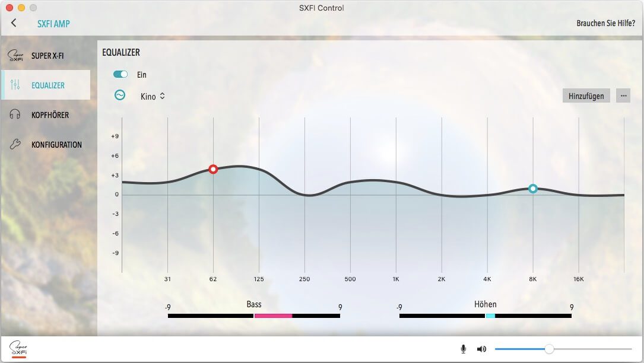Open the Kino preset dropdown
Image resolution: width=644 pixels, height=363 pixels.
[153, 96]
